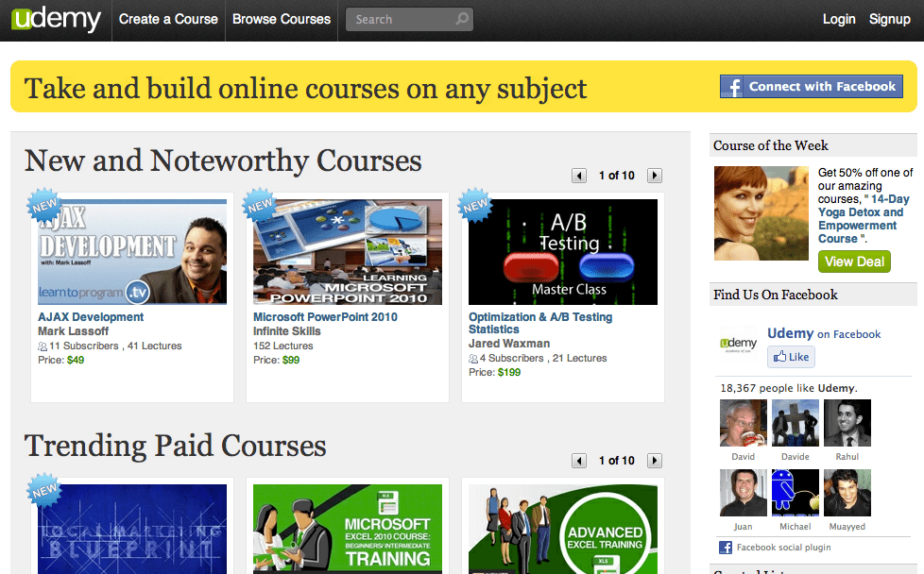
Task: Click instructor name Infinite Skills
Action: 287,331
